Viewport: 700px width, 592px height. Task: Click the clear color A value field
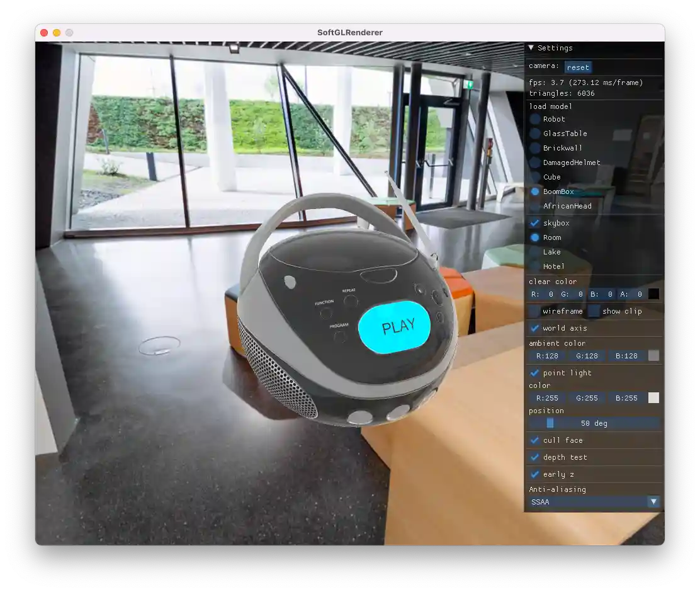(631, 294)
